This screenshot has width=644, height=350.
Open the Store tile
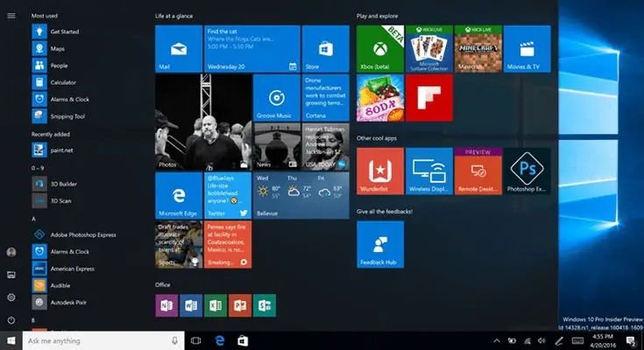325,49
